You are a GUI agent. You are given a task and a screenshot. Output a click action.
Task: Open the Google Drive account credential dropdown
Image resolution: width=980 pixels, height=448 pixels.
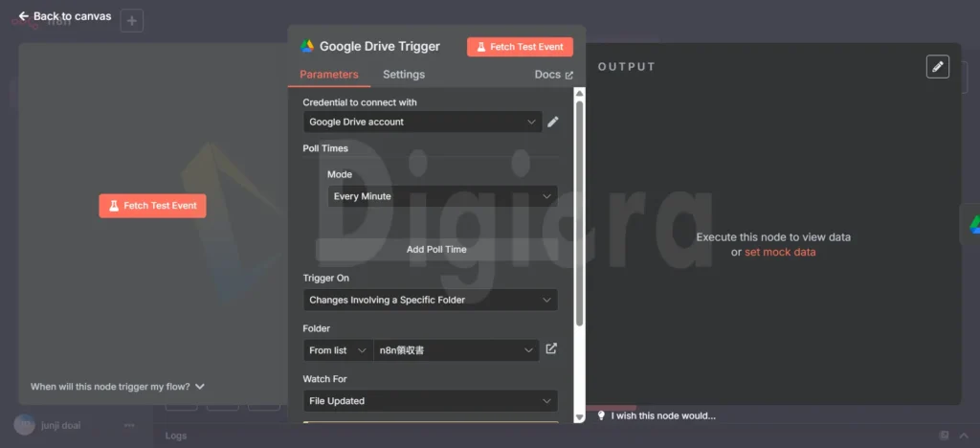[423, 122]
